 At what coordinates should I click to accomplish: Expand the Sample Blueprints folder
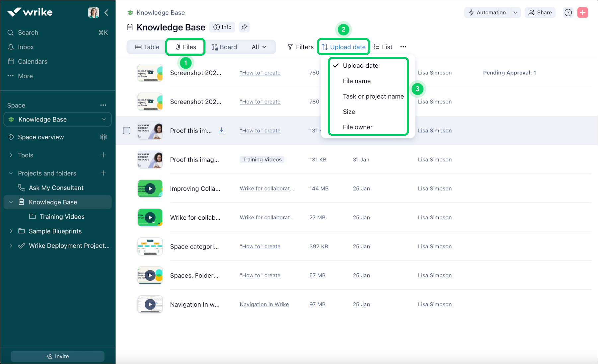point(11,231)
